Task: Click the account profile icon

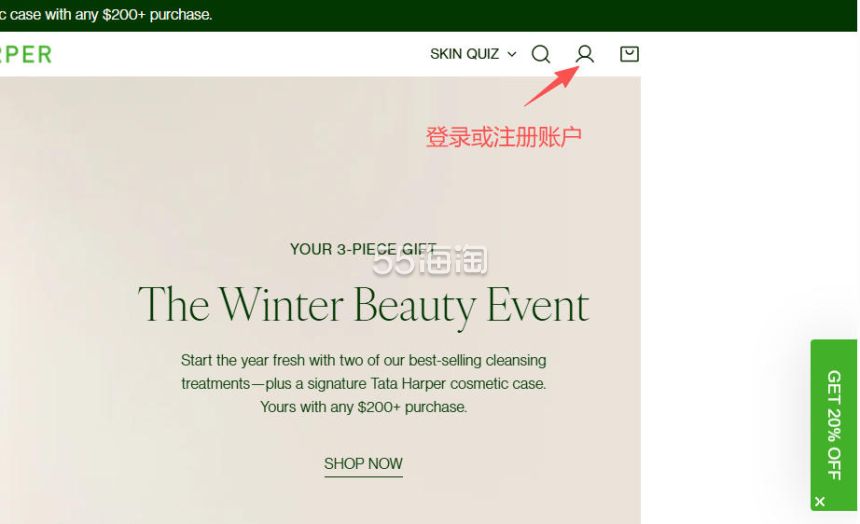Action: tap(585, 54)
